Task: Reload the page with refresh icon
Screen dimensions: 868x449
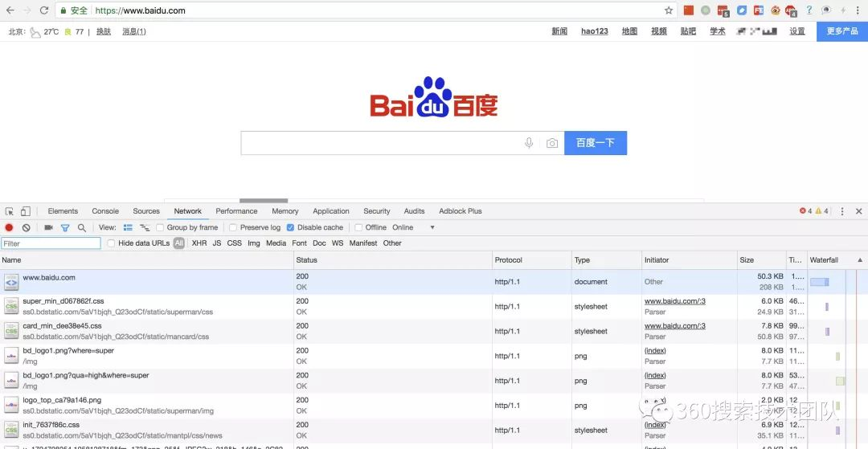Action: pyautogui.click(x=44, y=10)
